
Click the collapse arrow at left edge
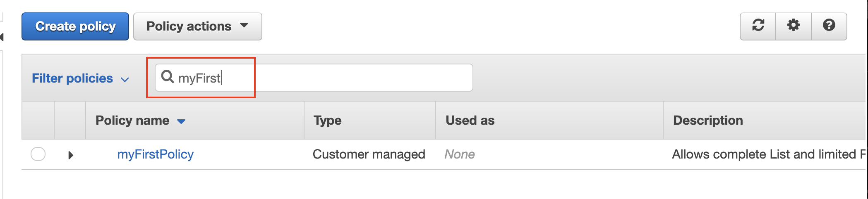tap(2, 37)
